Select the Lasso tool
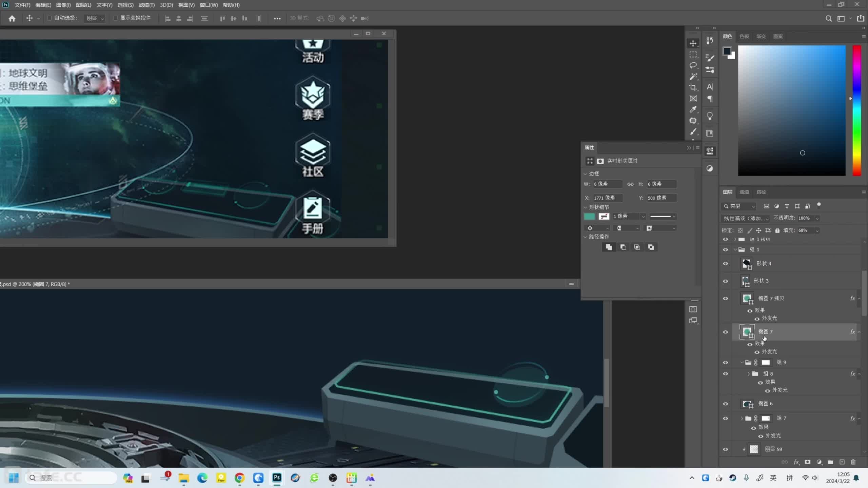The width and height of the screenshot is (868, 488). click(693, 65)
